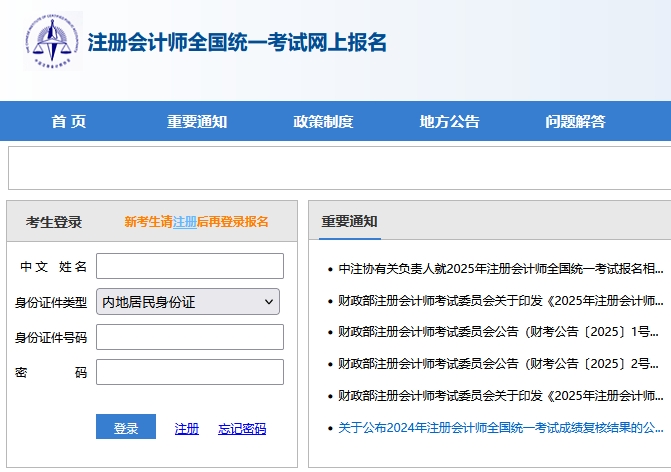
Task: Switch to the 重要通知 panel tab
Action: coord(349,222)
